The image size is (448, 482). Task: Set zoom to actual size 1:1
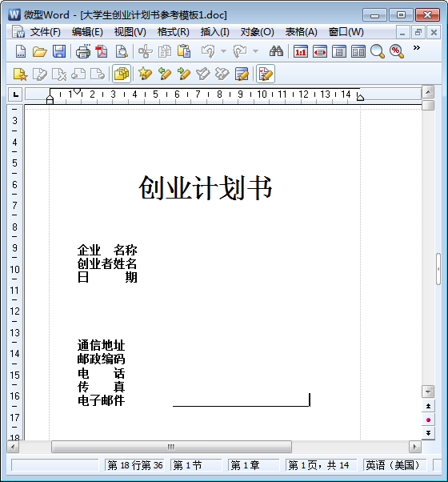[x=300, y=51]
